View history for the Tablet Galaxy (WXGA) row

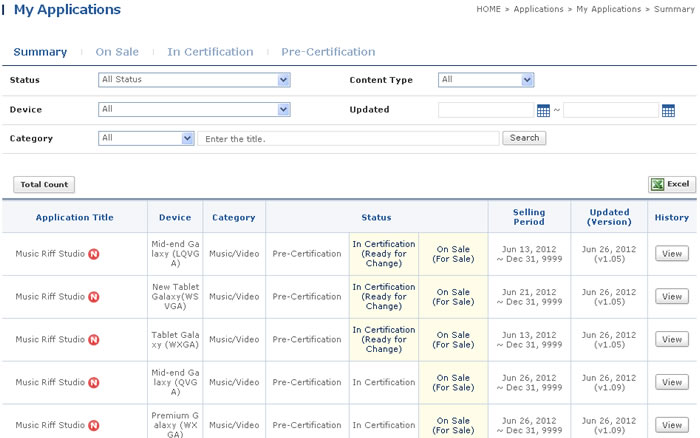[x=671, y=339]
